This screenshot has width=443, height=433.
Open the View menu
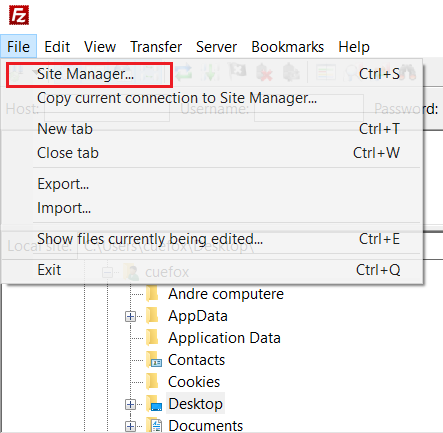(x=100, y=47)
